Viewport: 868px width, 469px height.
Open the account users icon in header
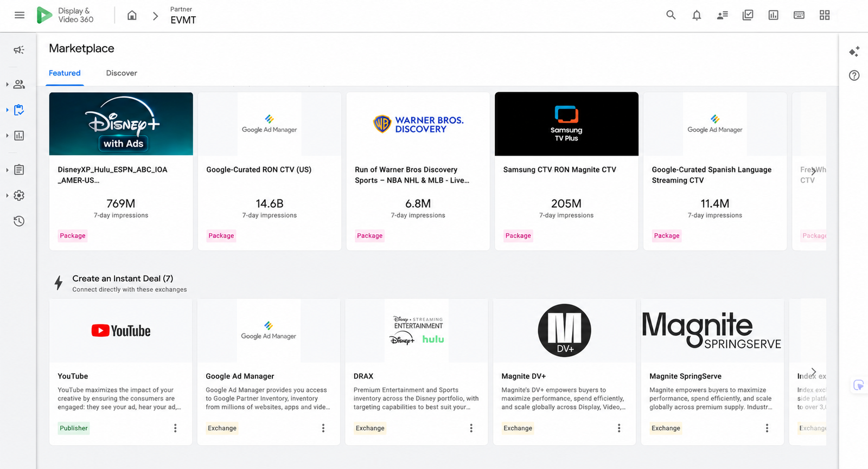click(722, 15)
